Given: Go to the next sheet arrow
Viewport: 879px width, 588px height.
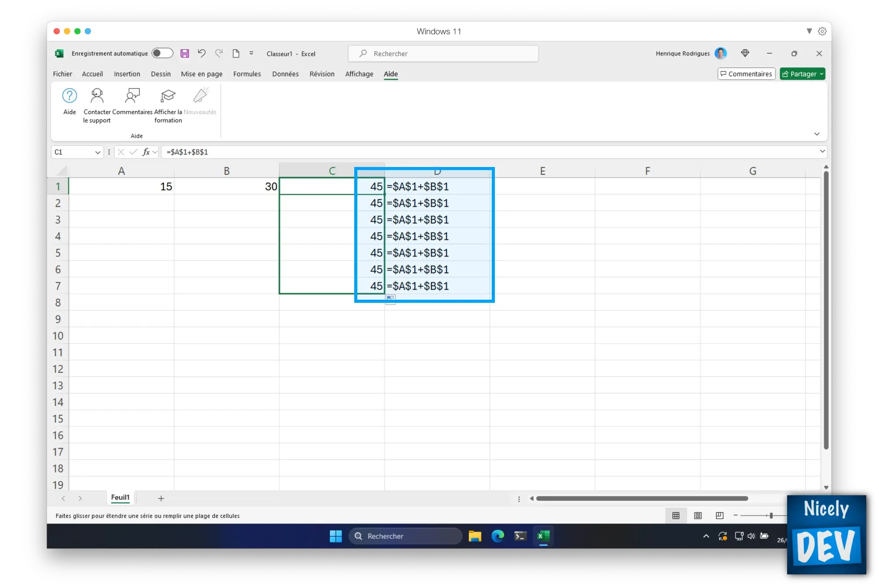Looking at the screenshot, I should pos(80,498).
